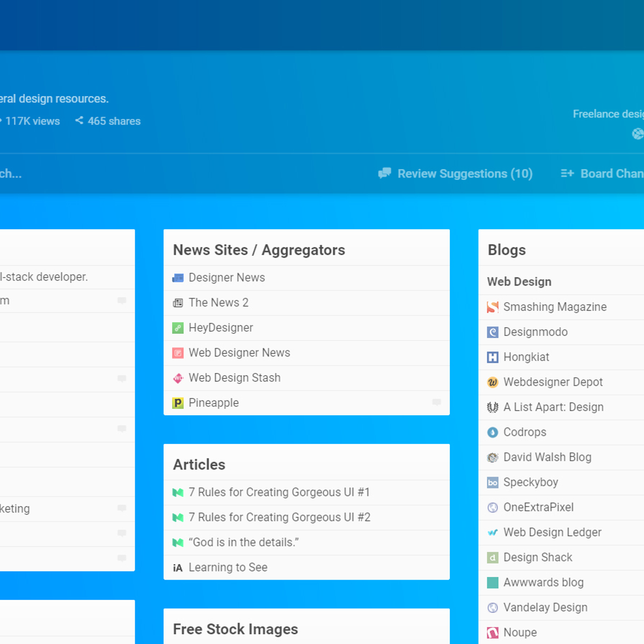Select the Designmodo favicon in Blogs list
Image resolution: width=644 pixels, height=644 pixels.
(492, 332)
